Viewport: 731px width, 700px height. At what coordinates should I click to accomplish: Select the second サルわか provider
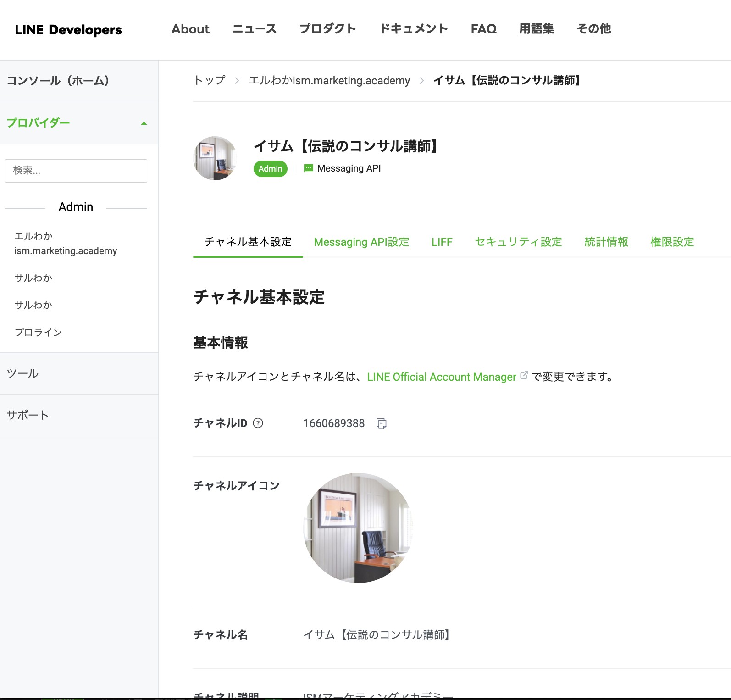pos(33,305)
